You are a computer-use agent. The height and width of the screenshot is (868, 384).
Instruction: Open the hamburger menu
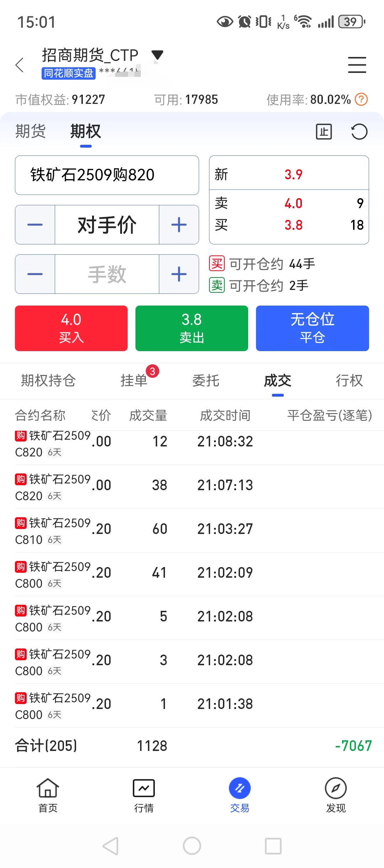(x=357, y=65)
